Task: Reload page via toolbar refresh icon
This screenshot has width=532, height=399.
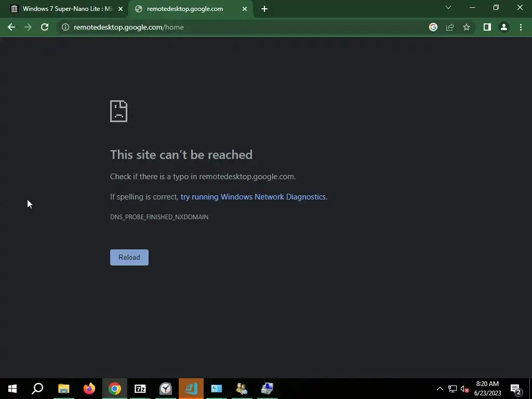Action: (45, 27)
